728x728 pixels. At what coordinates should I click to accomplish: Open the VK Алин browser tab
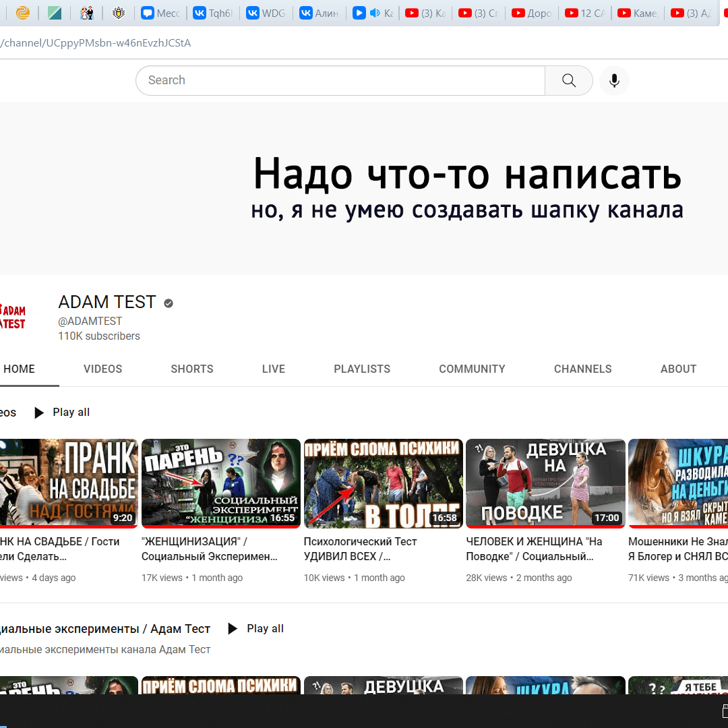[x=320, y=13]
